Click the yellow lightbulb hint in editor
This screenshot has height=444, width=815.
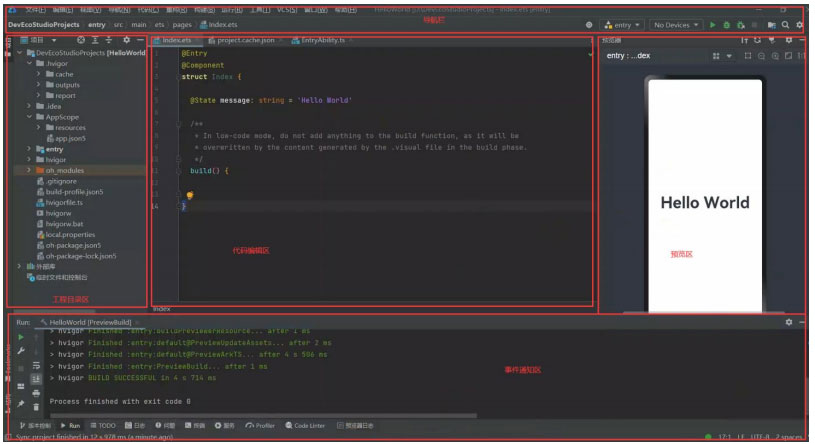[x=188, y=196]
